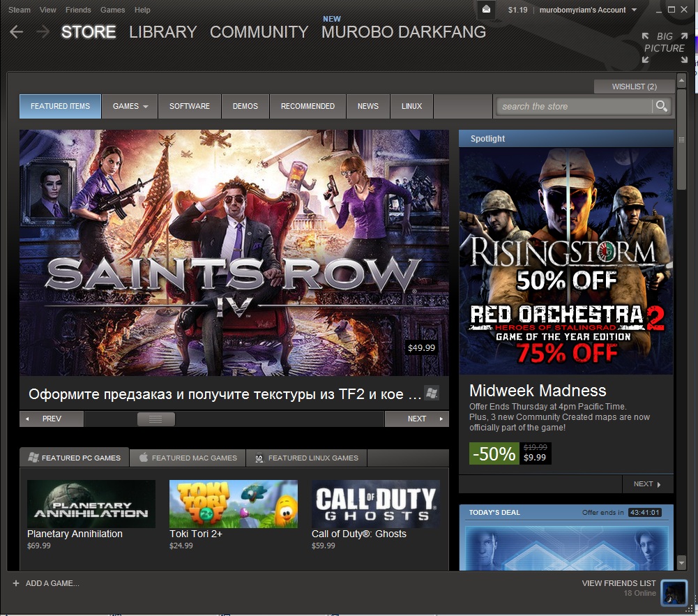Open the Games menu in menu bar
The width and height of the screenshot is (698, 616).
point(113,10)
